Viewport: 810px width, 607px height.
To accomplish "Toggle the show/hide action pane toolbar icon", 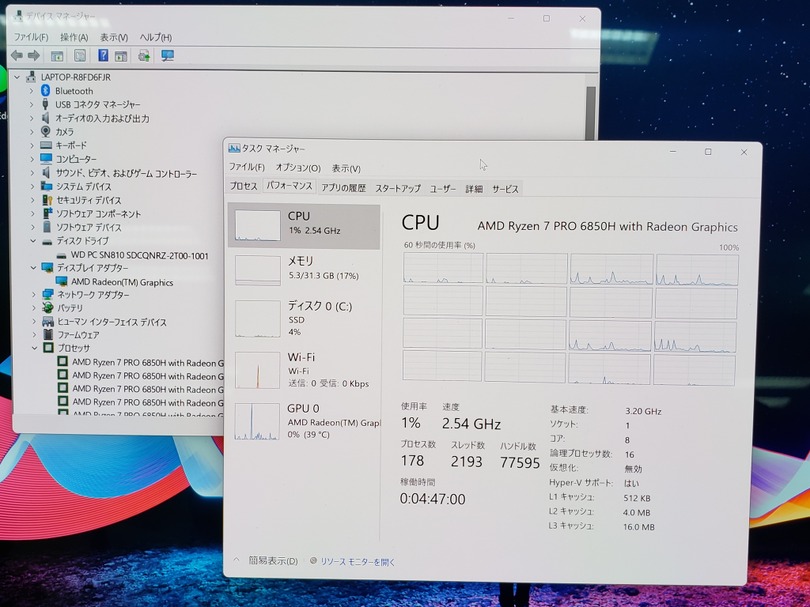I will tap(121, 56).
